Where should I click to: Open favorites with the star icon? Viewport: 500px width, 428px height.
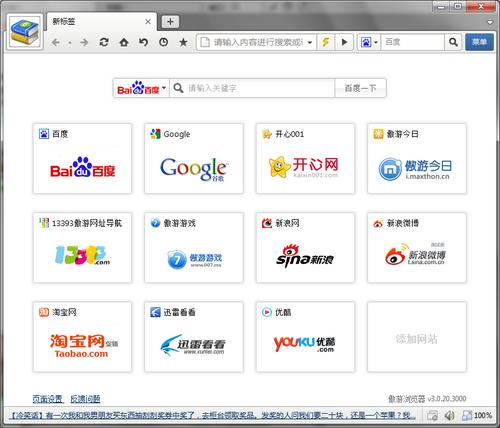click(183, 42)
